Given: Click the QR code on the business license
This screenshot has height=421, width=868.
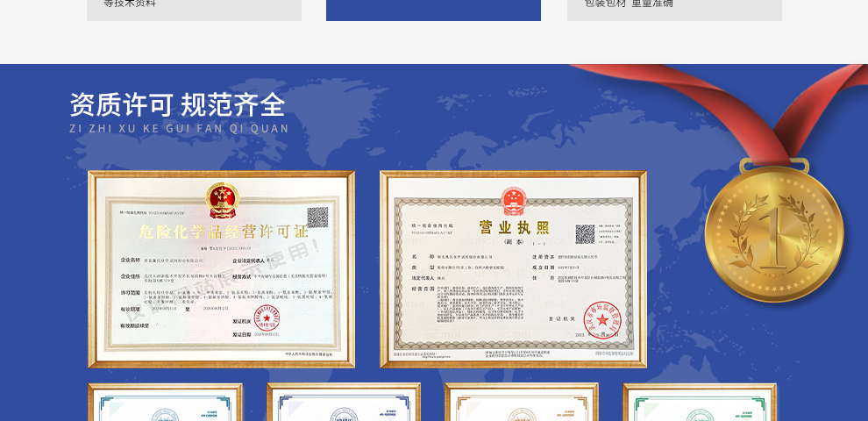Looking at the screenshot, I should click(586, 234).
